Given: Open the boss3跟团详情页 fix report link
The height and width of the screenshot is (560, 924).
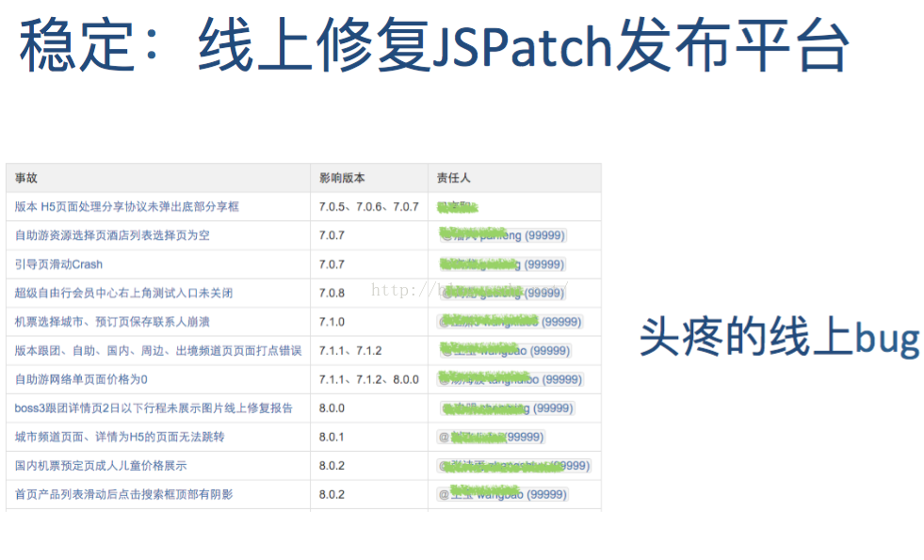Looking at the screenshot, I should coord(154,408).
